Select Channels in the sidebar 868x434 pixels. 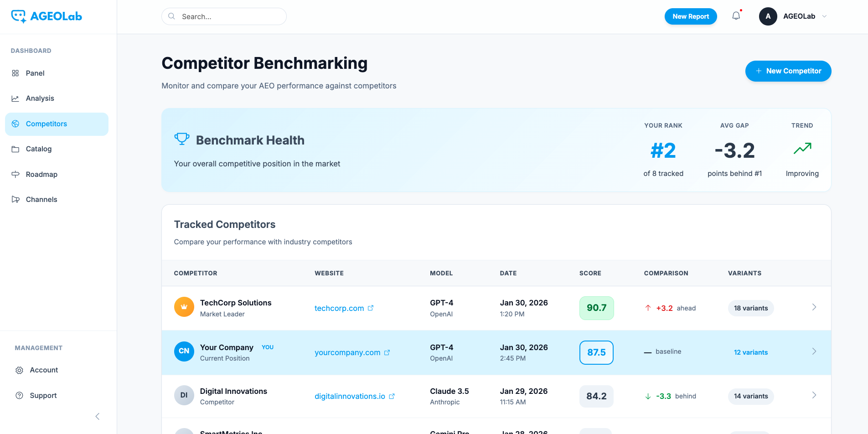pyautogui.click(x=41, y=200)
